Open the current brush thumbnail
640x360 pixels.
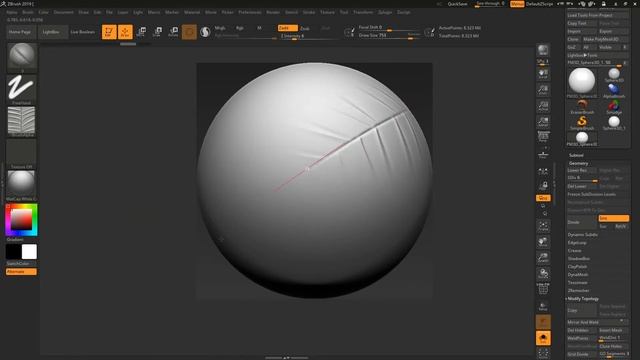pos(22,57)
